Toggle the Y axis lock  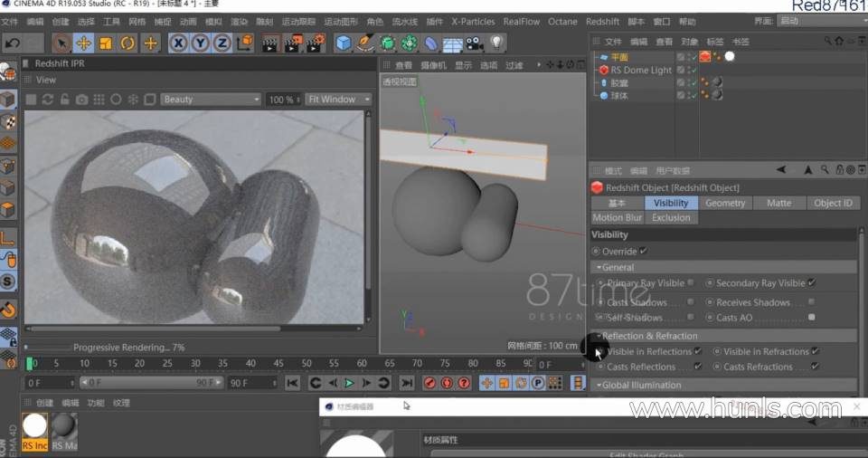click(x=201, y=43)
